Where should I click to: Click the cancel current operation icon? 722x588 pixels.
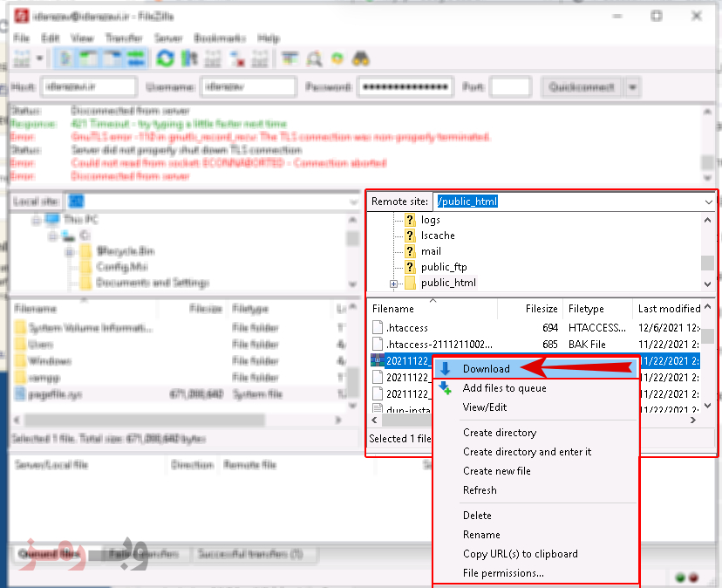coord(213,58)
